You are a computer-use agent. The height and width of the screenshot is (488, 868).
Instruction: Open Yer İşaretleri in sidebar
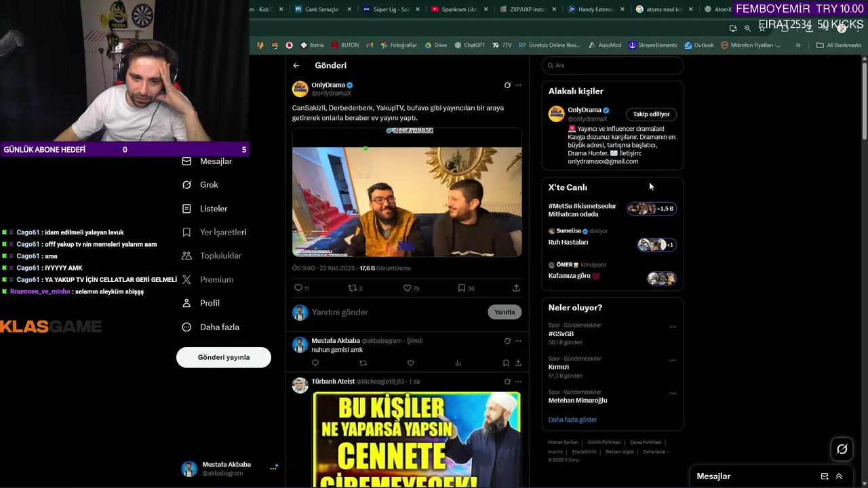click(214, 232)
